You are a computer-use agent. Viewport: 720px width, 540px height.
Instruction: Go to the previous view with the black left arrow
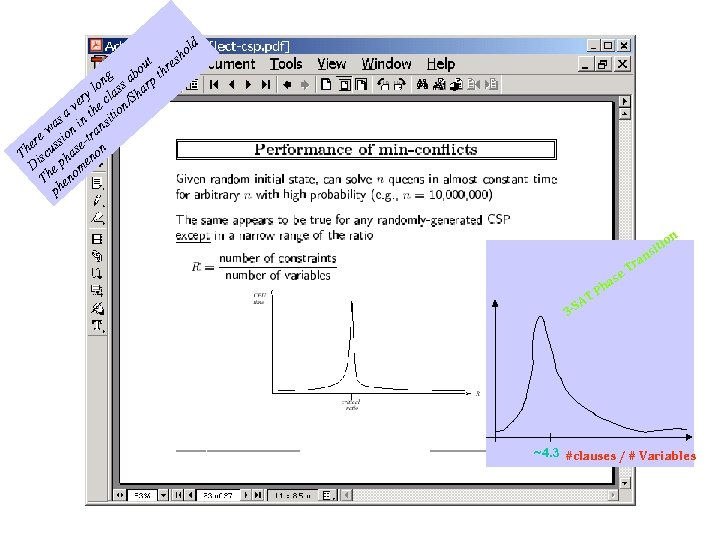tap(287, 84)
